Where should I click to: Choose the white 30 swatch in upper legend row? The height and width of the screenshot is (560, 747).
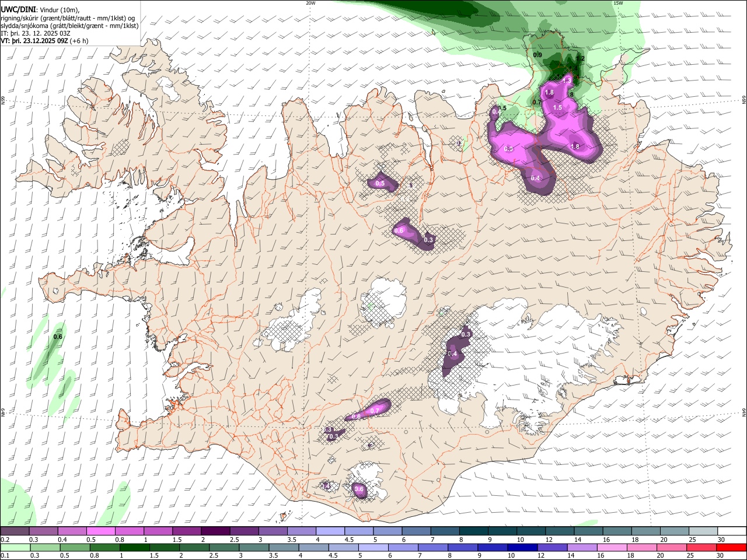(732, 531)
